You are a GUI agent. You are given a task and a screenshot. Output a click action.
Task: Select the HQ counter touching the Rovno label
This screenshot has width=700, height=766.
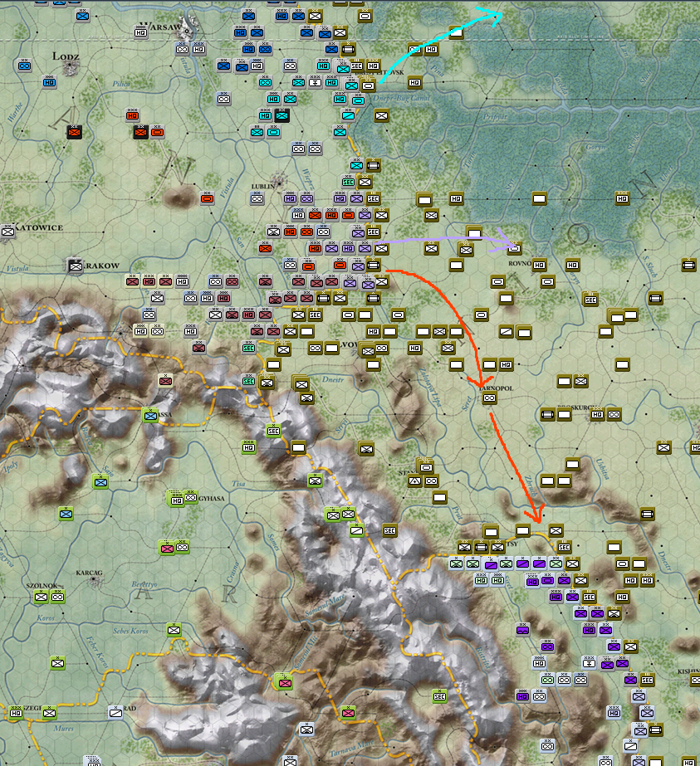point(539,266)
